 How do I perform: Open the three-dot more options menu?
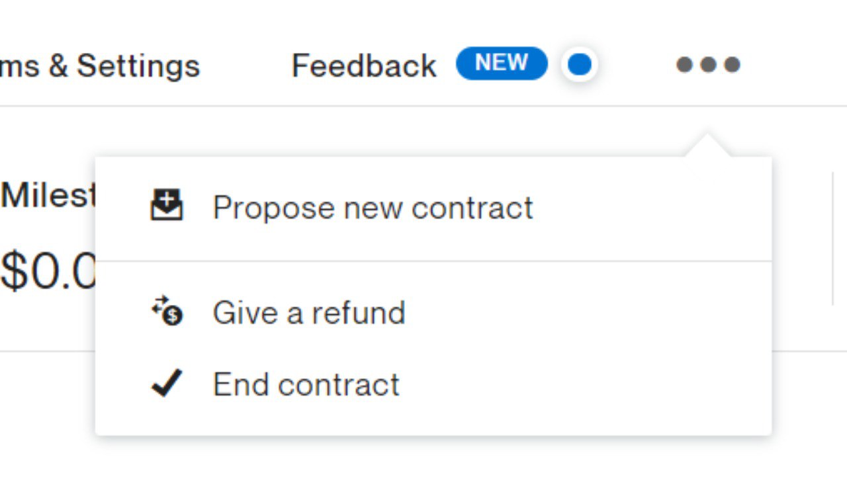click(708, 65)
